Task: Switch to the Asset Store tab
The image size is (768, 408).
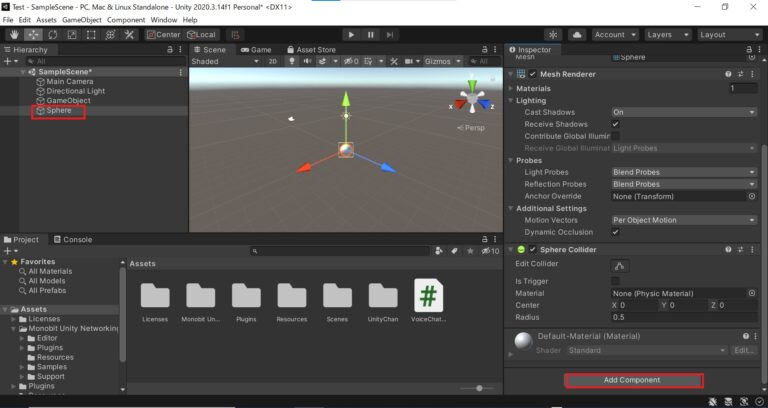Action: click(x=311, y=49)
